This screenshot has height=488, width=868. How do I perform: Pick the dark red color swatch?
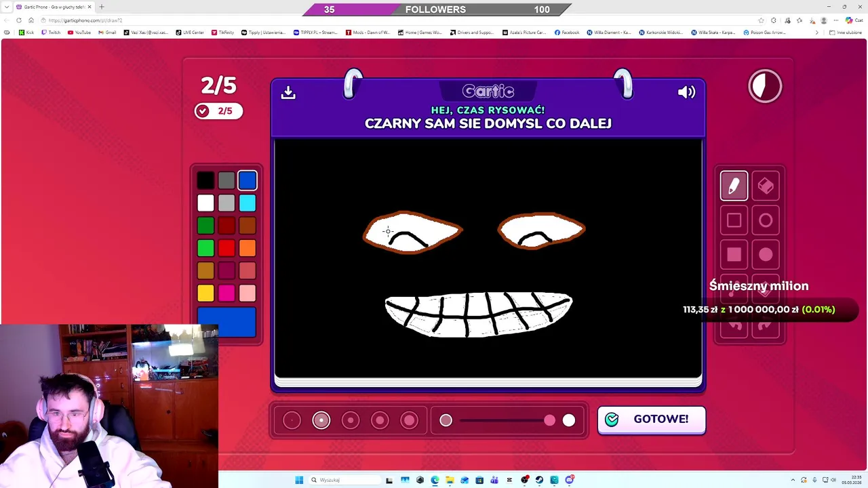click(x=226, y=226)
